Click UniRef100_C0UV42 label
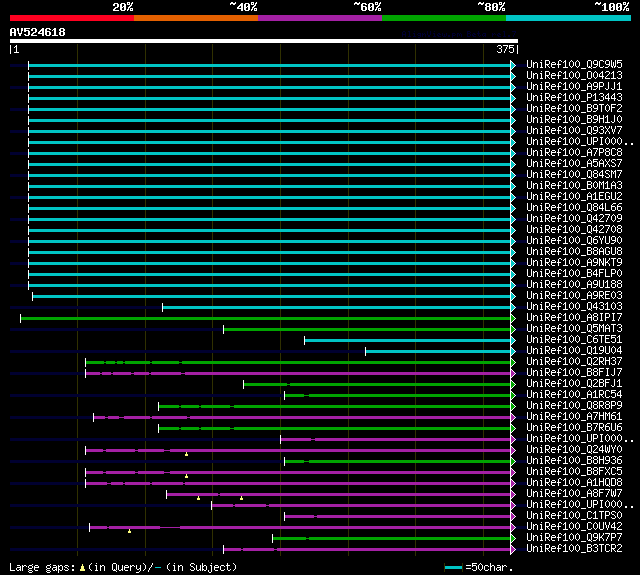The image size is (640, 575). (x=574, y=527)
